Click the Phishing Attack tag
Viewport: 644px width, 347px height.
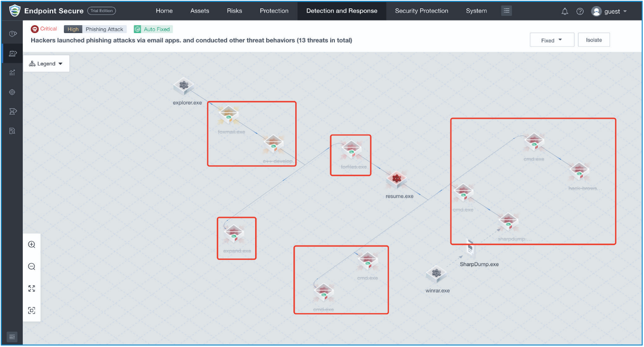pos(104,29)
